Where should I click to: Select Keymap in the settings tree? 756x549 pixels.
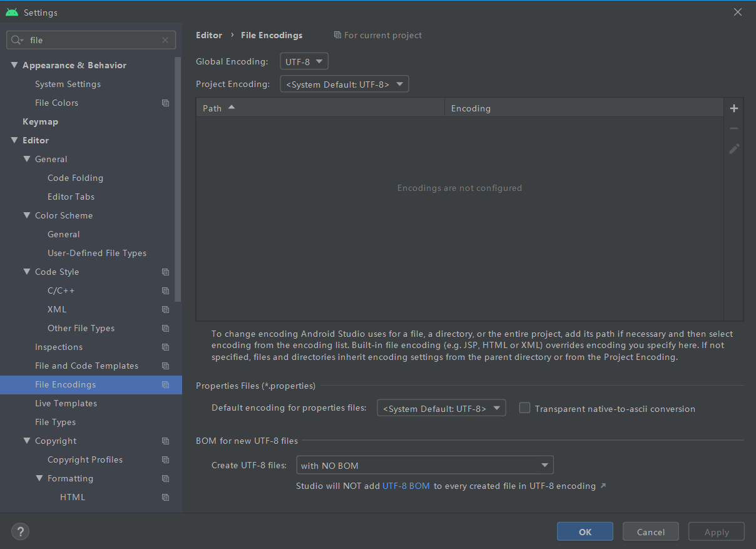click(40, 121)
